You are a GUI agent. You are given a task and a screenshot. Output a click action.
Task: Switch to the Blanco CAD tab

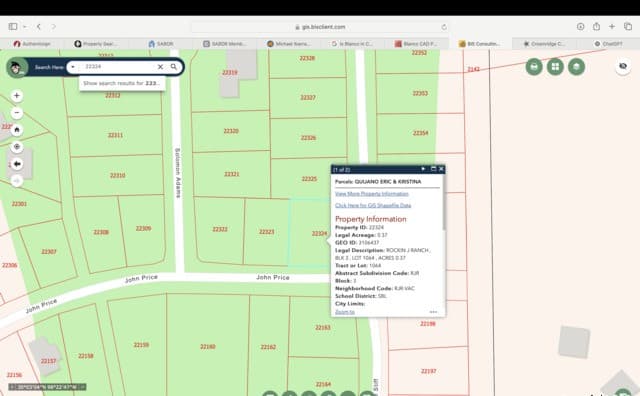[x=416, y=44]
